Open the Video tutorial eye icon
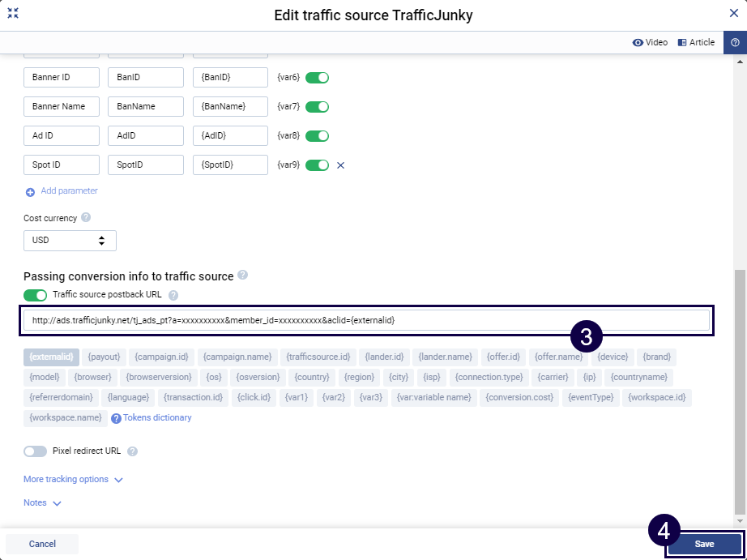This screenshot has height=560, width=747. pos(638,42)
